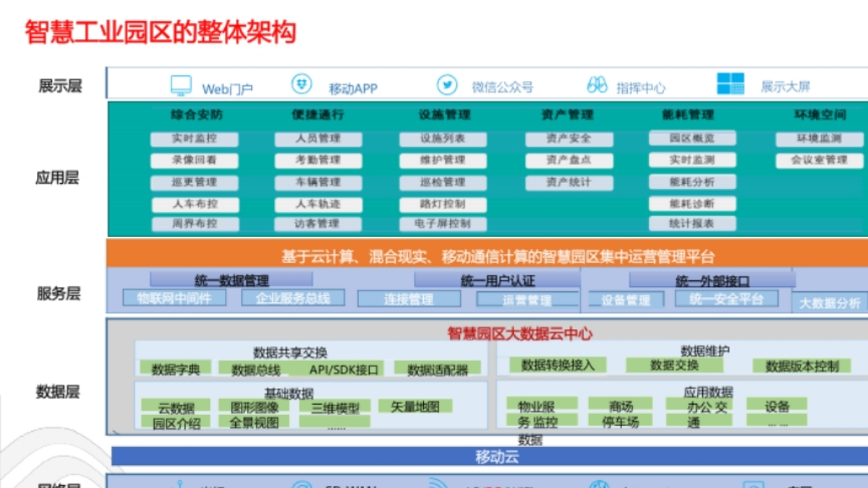This screenshot has height=488, width=868.
Task: Click the 大数据分析 box
Action: 830,304
